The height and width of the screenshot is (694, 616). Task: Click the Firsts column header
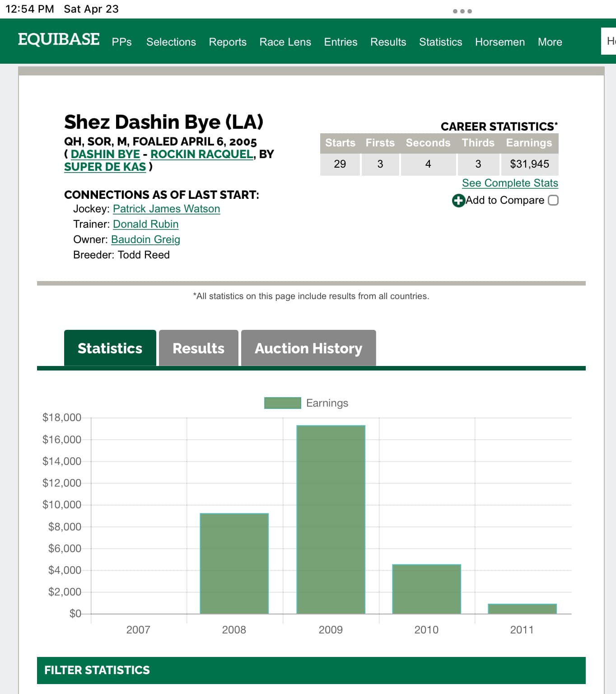[x=380, y=143]
